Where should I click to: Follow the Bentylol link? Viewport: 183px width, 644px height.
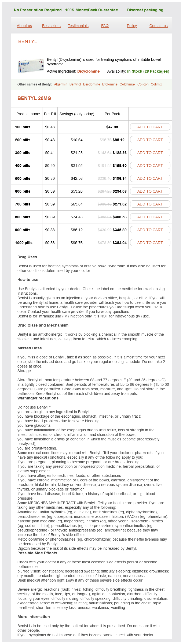pyautogui.click(x=75, y=84)
